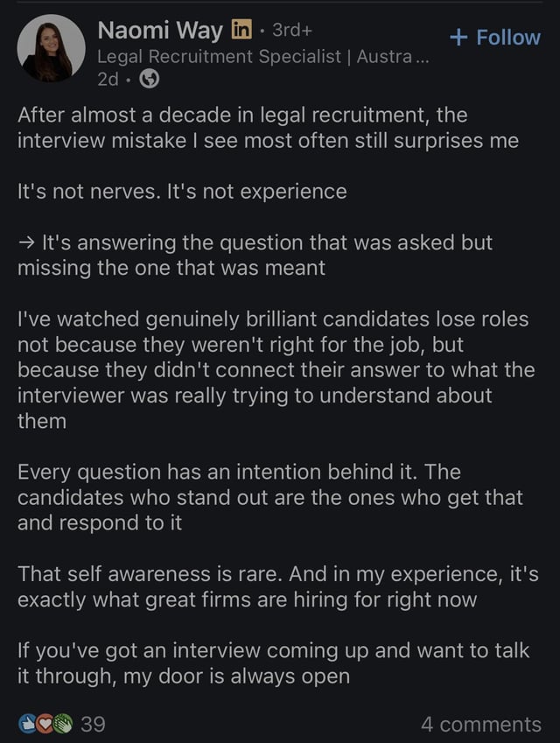This screenshot has width=560, height=743.
Task: Open the list of 39 reactions
Action: [x=93, y=724]
